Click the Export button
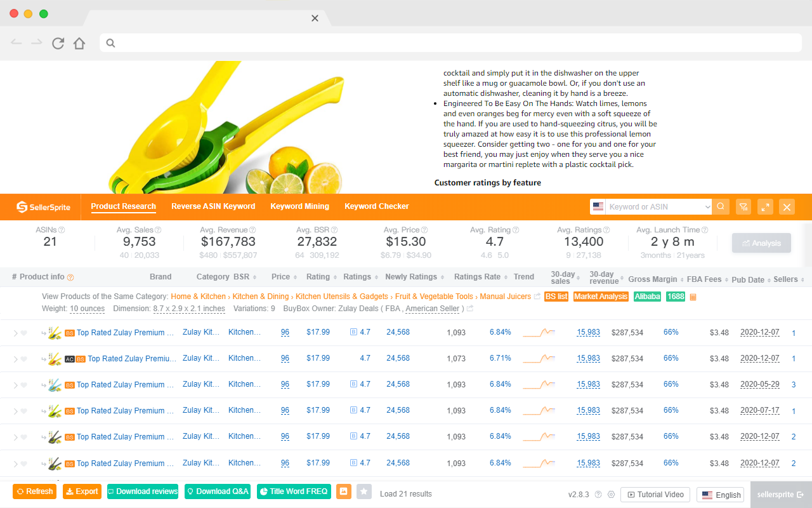The image size is (812, 508). tap(82, 491)
